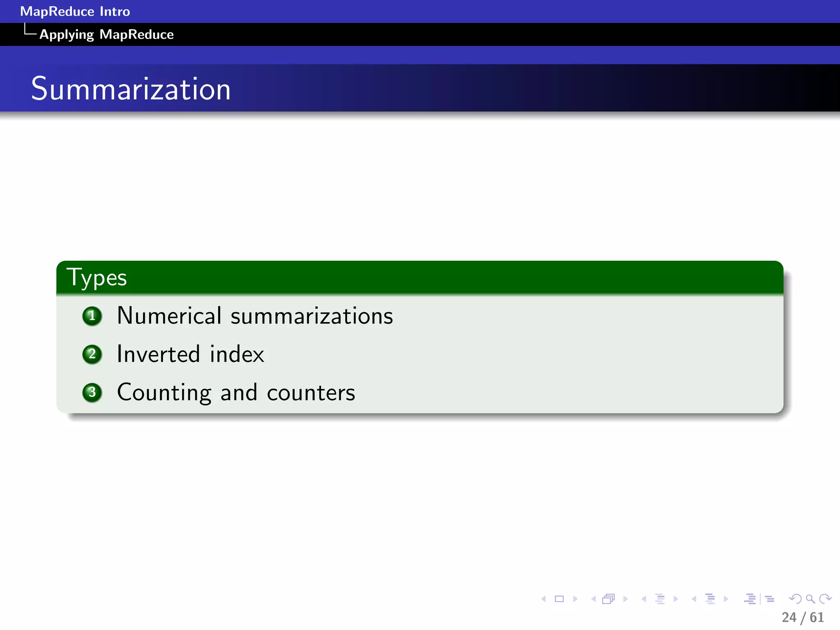Image resolution: width=840 pixels, height=630 pixels.
Task: Go to next subsection using arrow right of first lines icon
Action: point(676,599)
